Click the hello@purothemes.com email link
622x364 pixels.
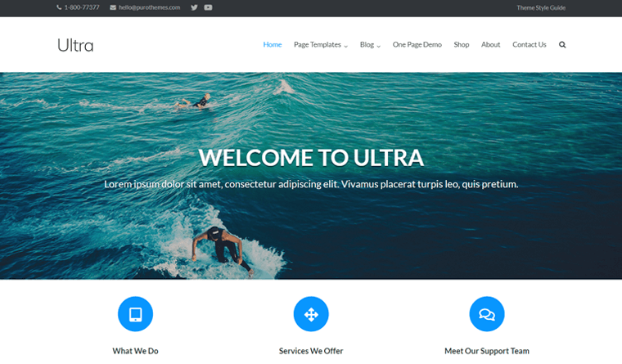pos(149,7)
